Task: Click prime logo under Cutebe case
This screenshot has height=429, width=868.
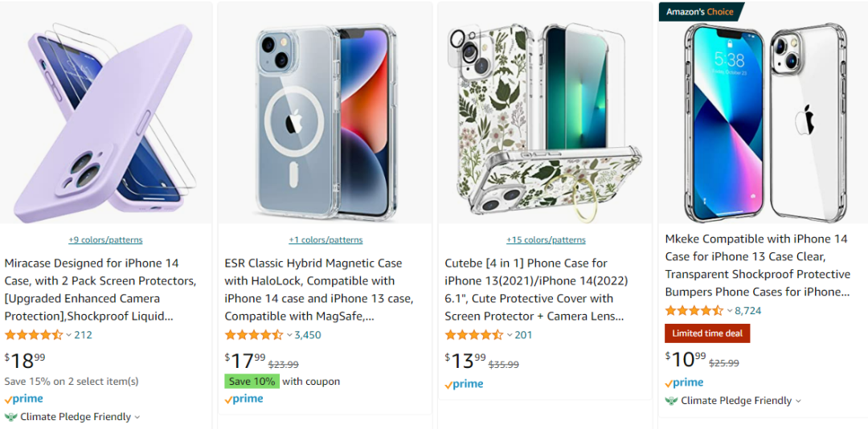Action: 464,384
